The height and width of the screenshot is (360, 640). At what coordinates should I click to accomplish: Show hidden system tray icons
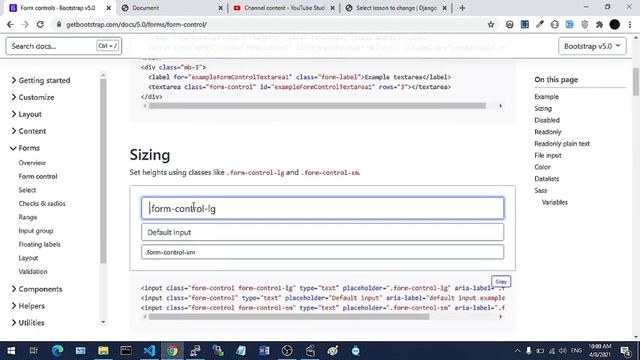[x=517, y=351]
